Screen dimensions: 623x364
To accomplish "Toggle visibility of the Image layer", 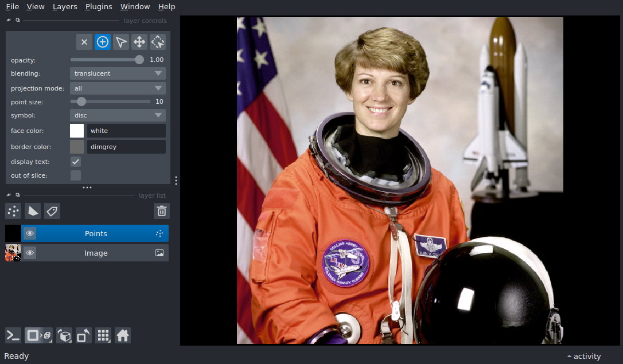I will point(30,253).
